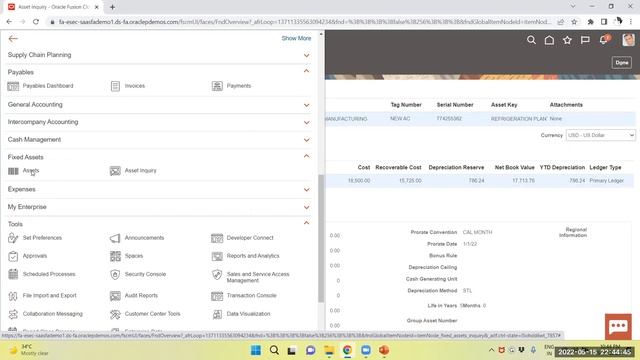Expand Cash Management section

307,140
